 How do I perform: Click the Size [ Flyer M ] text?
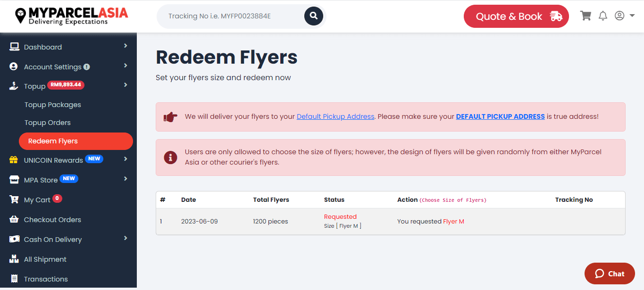point(343,226)
